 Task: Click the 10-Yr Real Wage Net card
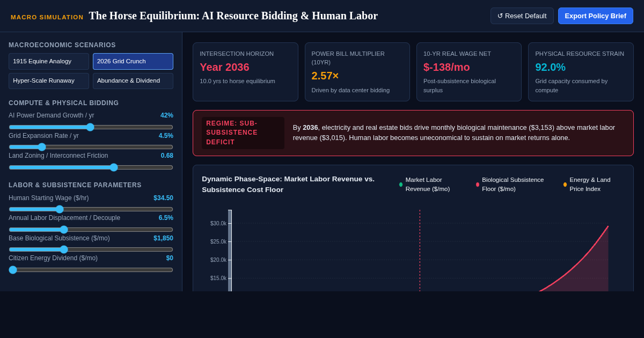pyautogui.click(x=469, y=72)
